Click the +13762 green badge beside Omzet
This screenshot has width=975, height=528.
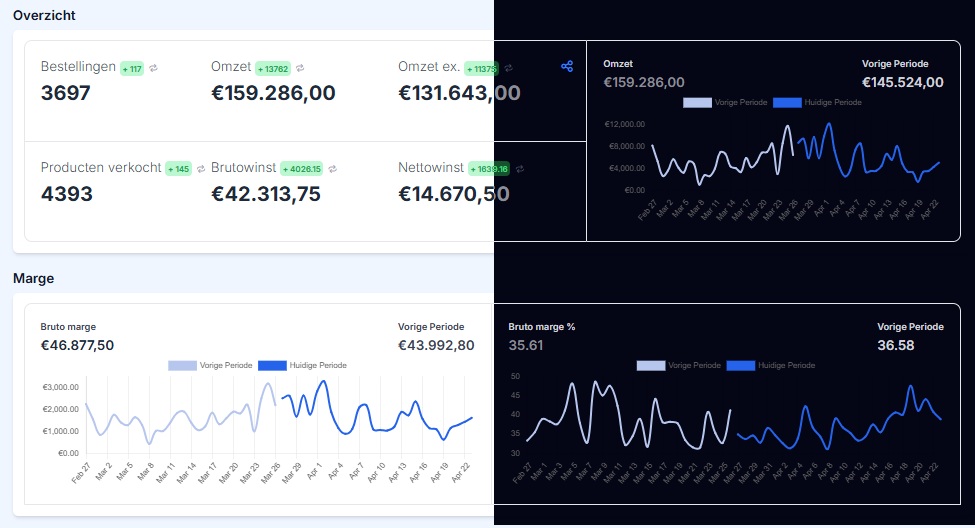(273, 68)
